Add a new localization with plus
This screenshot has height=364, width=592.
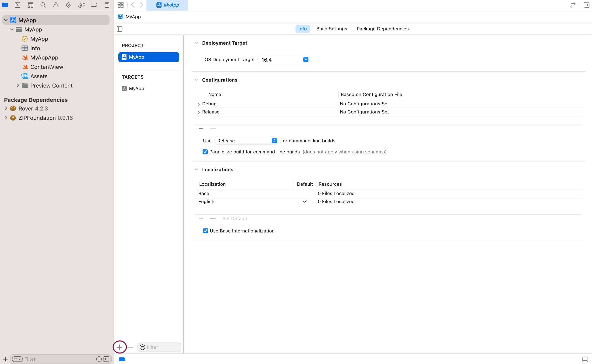(201, 218)
